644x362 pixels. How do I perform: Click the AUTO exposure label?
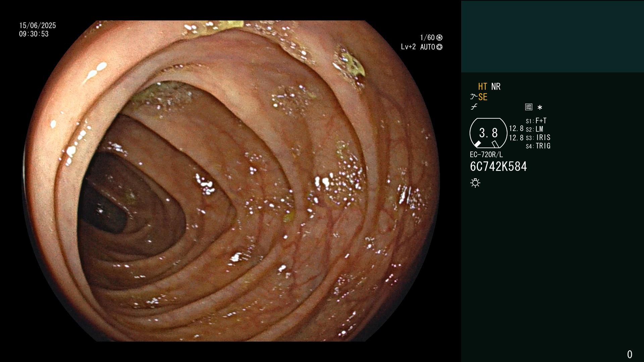(x=428, y=47)
